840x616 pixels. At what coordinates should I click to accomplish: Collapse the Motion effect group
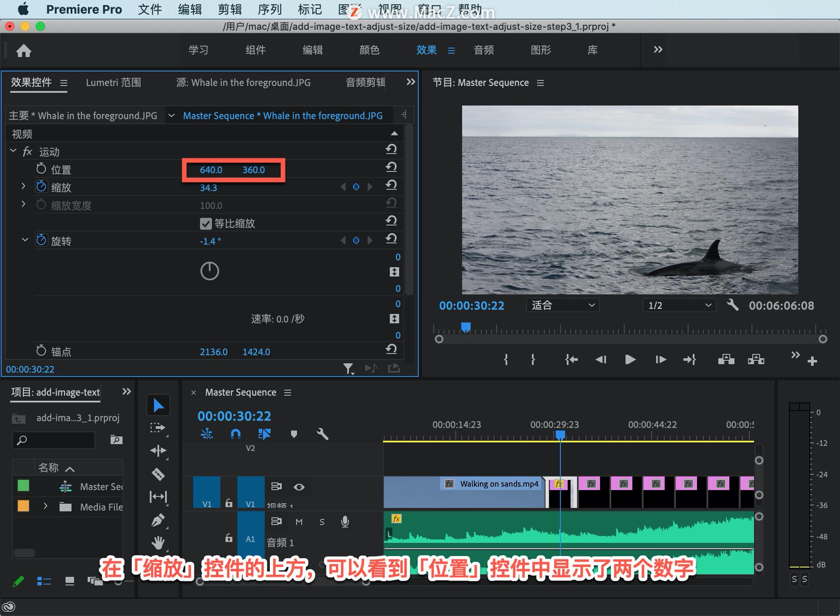pos(13,151)
